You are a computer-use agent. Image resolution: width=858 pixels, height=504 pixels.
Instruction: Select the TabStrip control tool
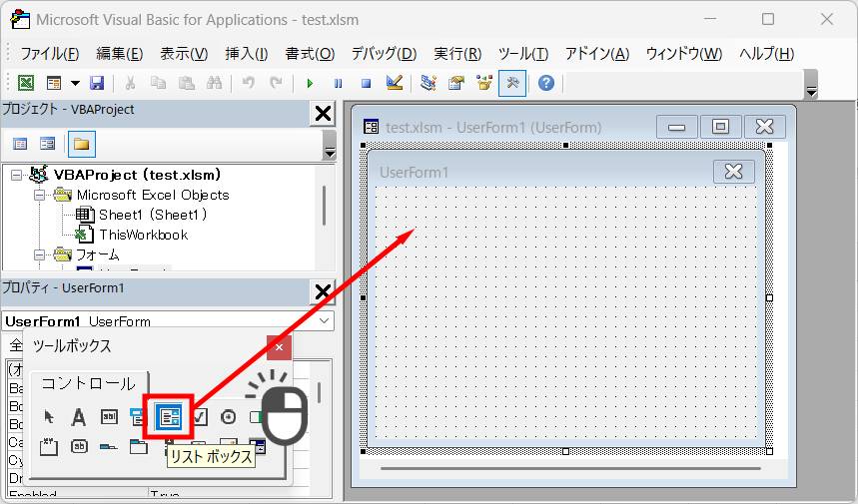pos(109,446)
